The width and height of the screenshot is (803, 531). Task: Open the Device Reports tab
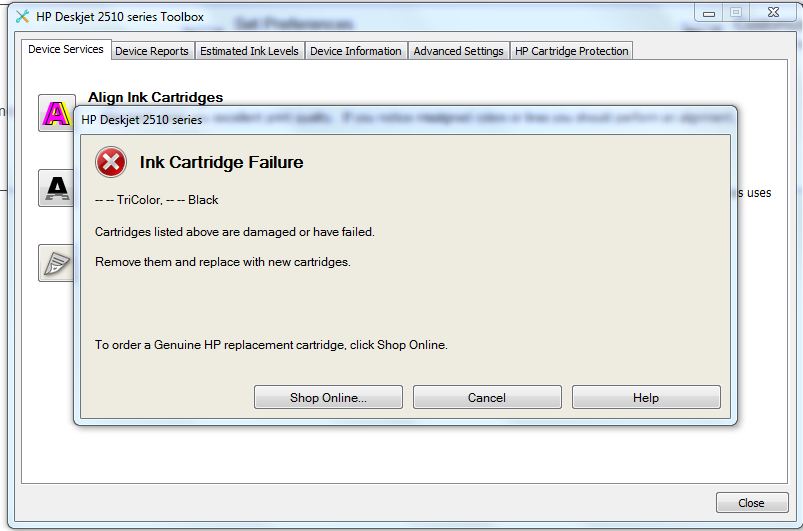[x=152, y=51]
